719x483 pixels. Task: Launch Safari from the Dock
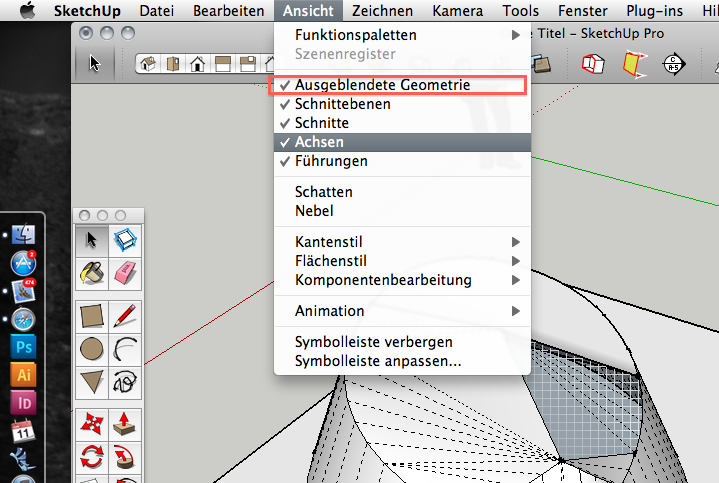point(23,320)
